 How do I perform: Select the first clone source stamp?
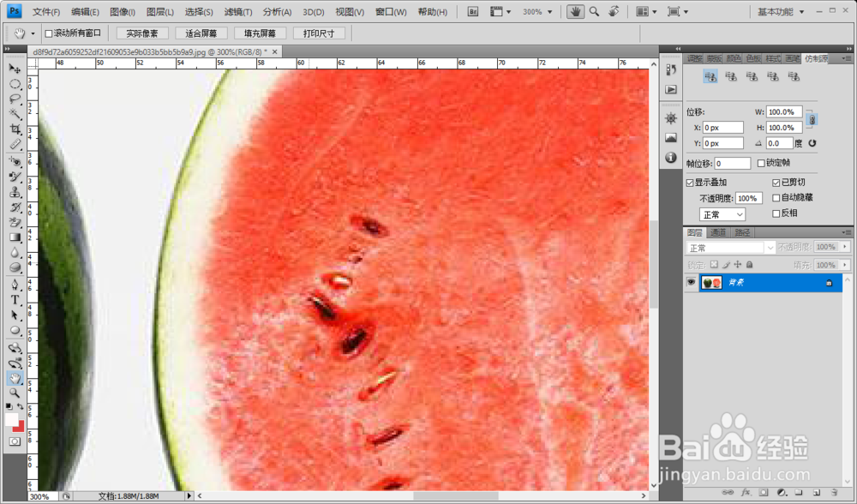(710, 76)
